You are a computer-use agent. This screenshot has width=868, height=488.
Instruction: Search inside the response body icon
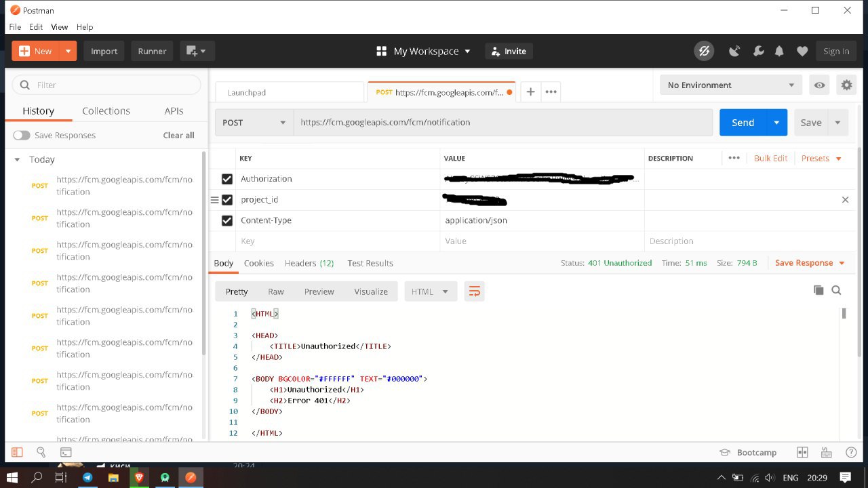tap(836, 290)
